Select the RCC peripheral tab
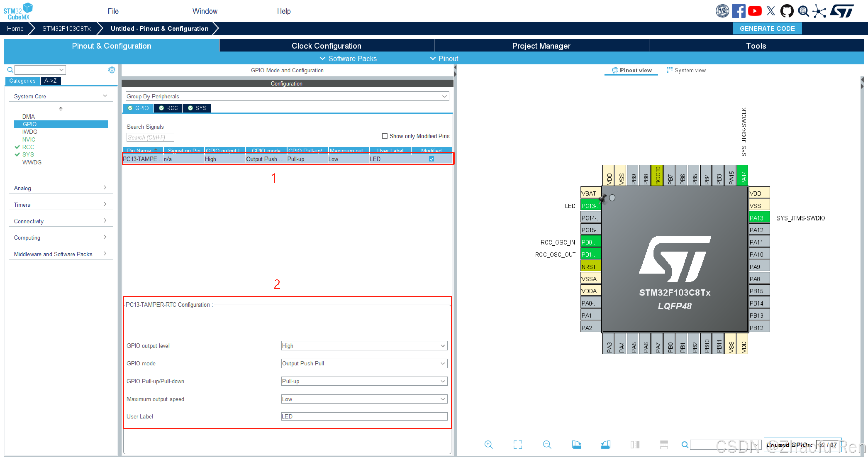 [x=169, y=108]
